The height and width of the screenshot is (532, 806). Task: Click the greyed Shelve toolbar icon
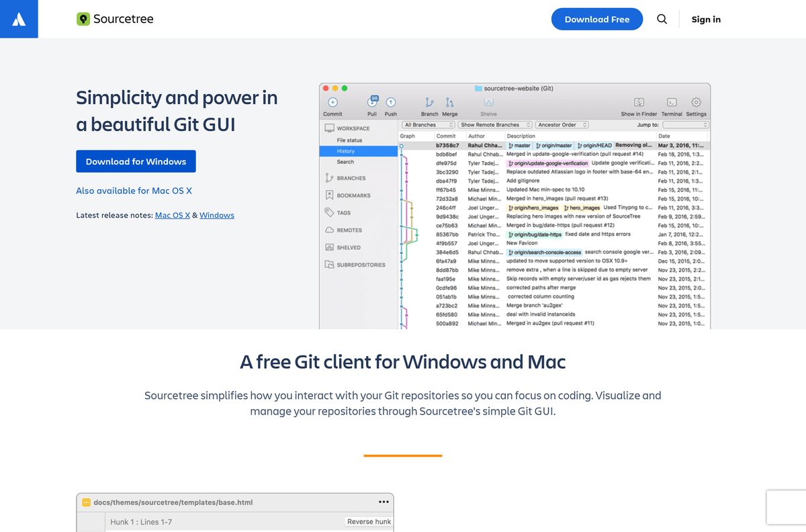(489, 102)
